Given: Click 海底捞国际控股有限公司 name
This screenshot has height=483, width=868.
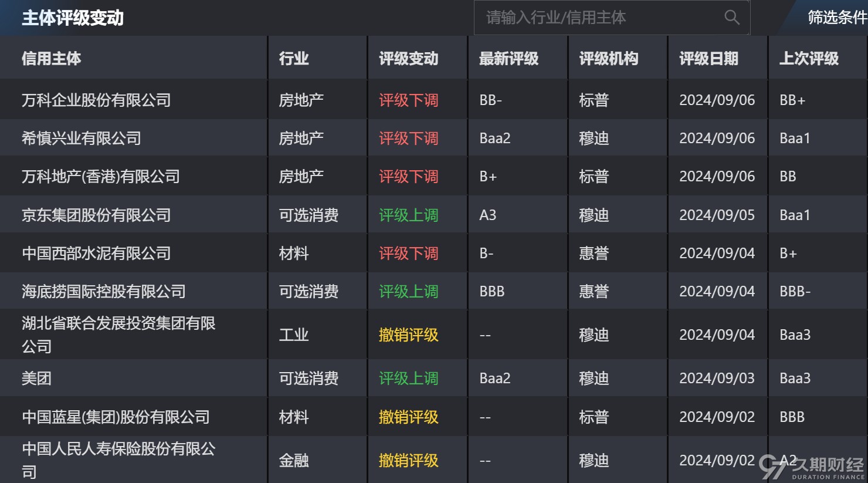Looking at the screenshot, I should tap(104, 292).
